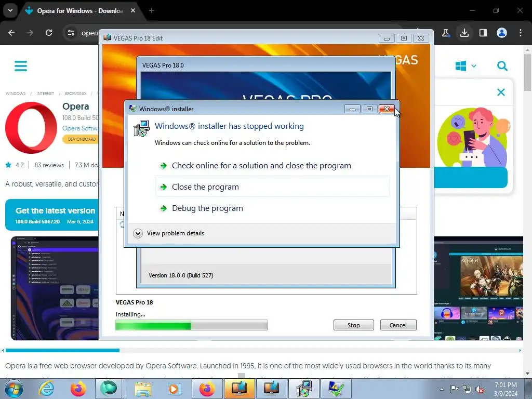Open Windows installer taskbar icon
The height and width of the screenshot is (399, 532).
pos(303,389)
